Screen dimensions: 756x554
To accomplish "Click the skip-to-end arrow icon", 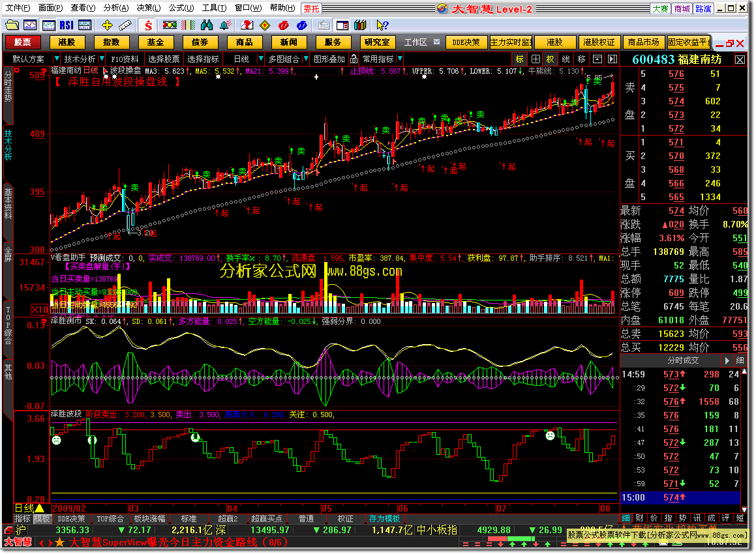I will point(612,59).
